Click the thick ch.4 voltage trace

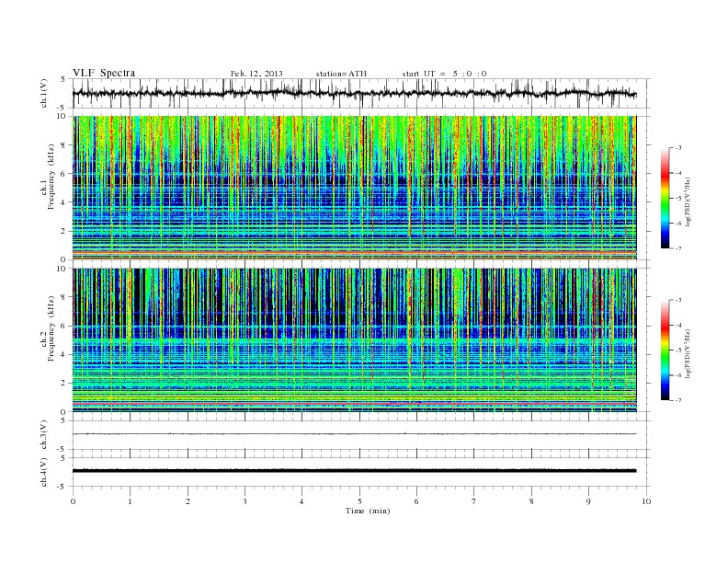click(x=354, y=471)
